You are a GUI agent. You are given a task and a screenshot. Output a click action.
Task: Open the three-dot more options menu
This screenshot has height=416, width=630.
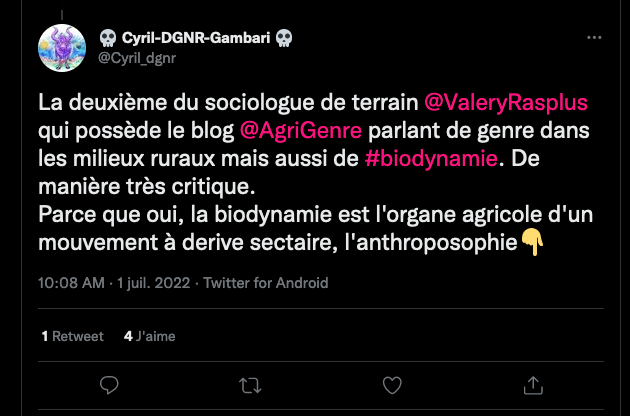point(594,39)
